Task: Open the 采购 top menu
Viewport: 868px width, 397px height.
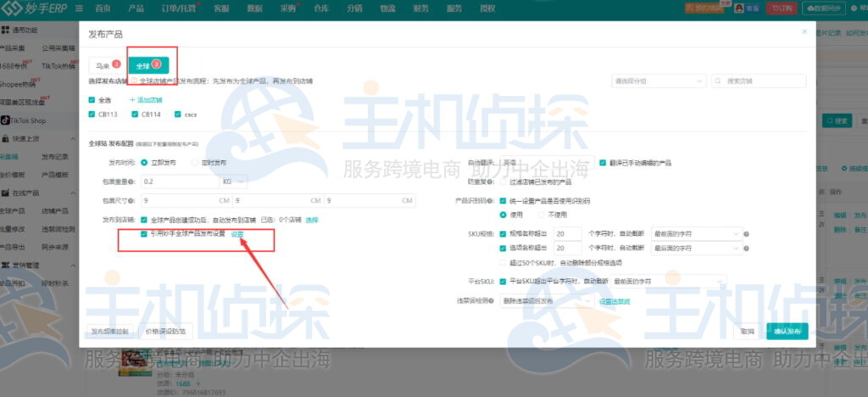Action: (288, 8)
